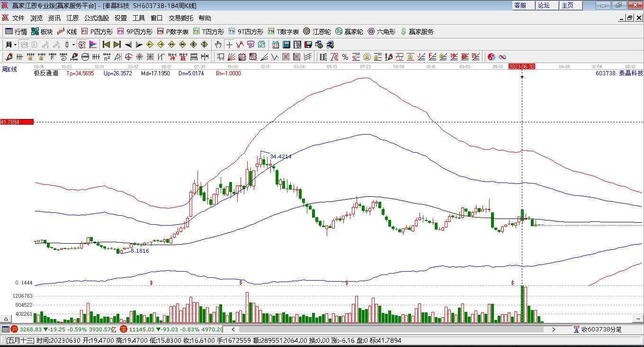Open the 工具 menu
This screenshot has height=347, width=644.
click(x=139, y=18)
